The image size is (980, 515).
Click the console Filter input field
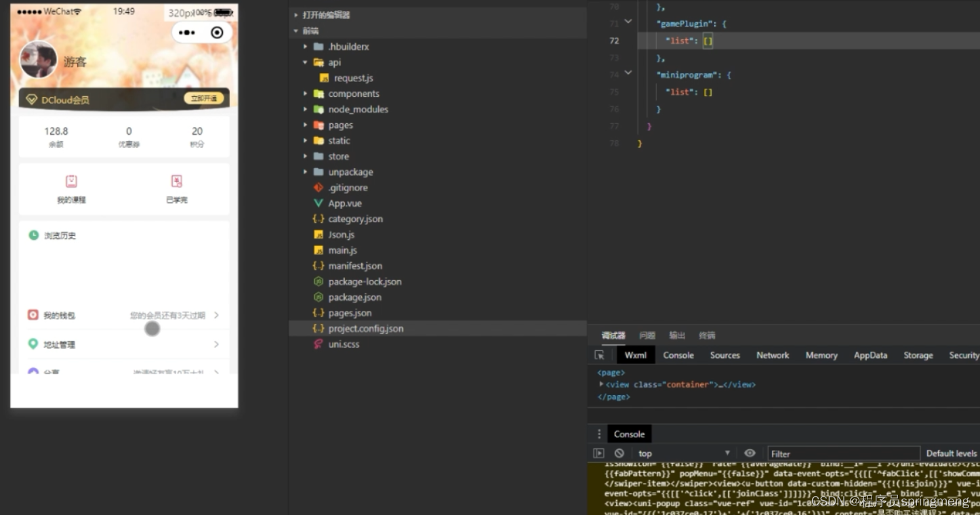[843, 453]
